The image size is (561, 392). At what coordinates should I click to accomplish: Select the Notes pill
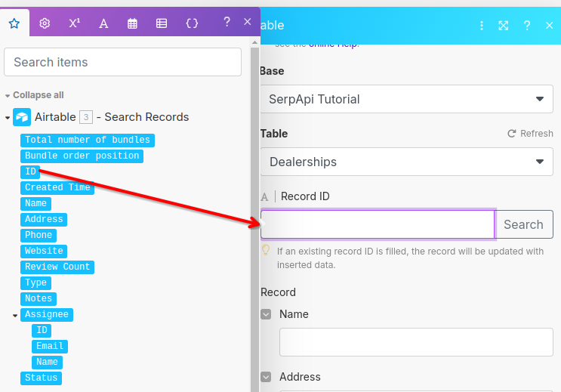[39, 298]
